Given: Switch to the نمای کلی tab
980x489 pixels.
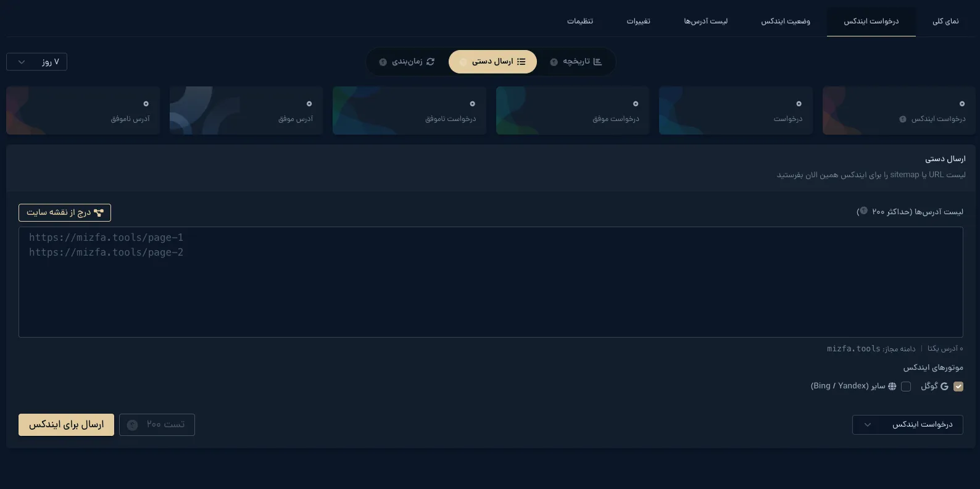Looking at the screenshot, I should pyautogui.click(x=945, y=22).
